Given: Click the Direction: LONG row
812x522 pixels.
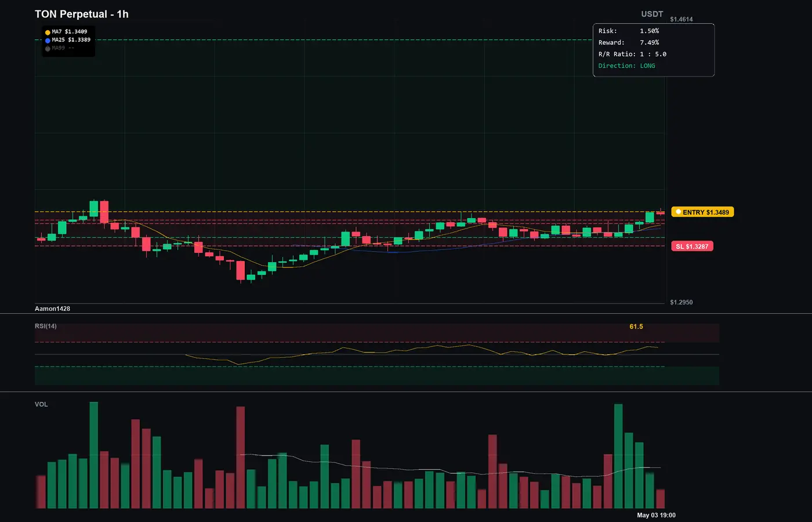Looking at the screenshot, I should (x=627, y=66).
